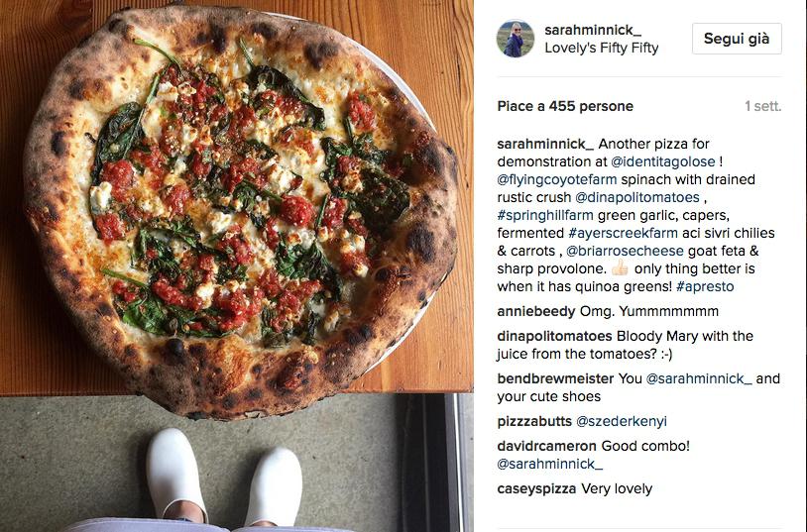Screen dimensions: 807x532
Task: View the Piace a 455 persone likes
Action: click(x=565, y=106)
